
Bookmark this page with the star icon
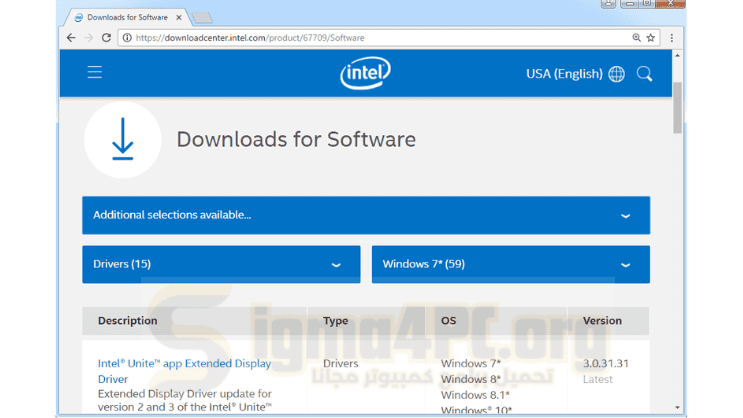pos(651,37)
